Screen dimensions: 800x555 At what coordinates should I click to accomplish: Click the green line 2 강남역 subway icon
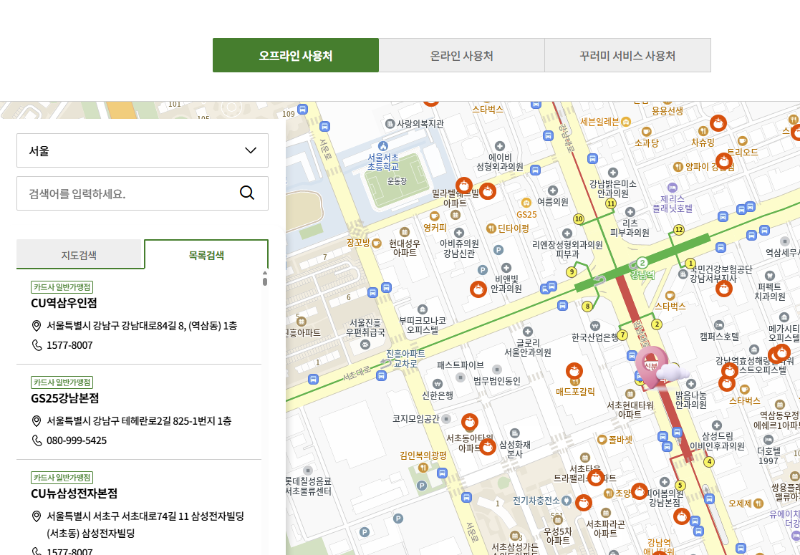click(x=642, y=263)
